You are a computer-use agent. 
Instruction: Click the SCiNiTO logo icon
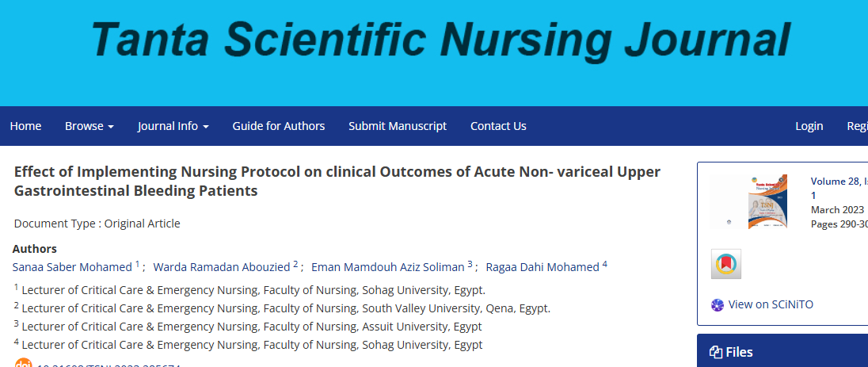point(718,305)
